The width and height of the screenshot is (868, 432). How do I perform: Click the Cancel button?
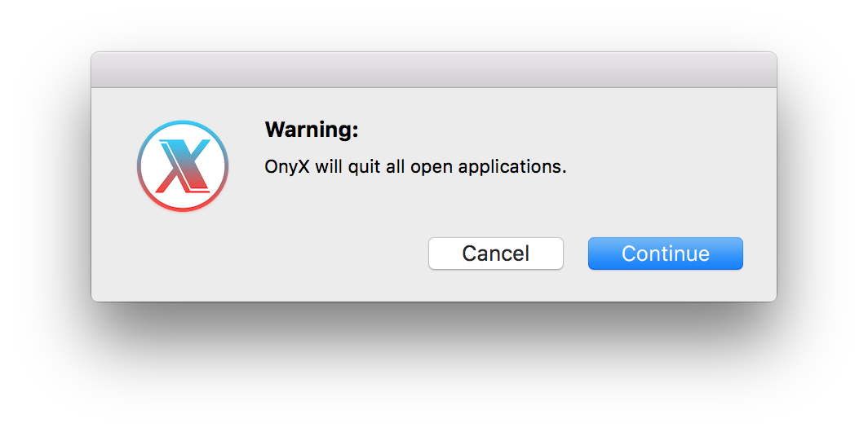point(496,253)
